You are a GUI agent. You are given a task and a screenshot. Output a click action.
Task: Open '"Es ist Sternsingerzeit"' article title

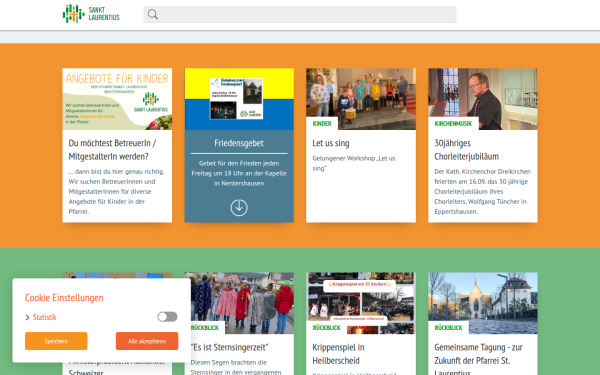[x=230, y=347]
